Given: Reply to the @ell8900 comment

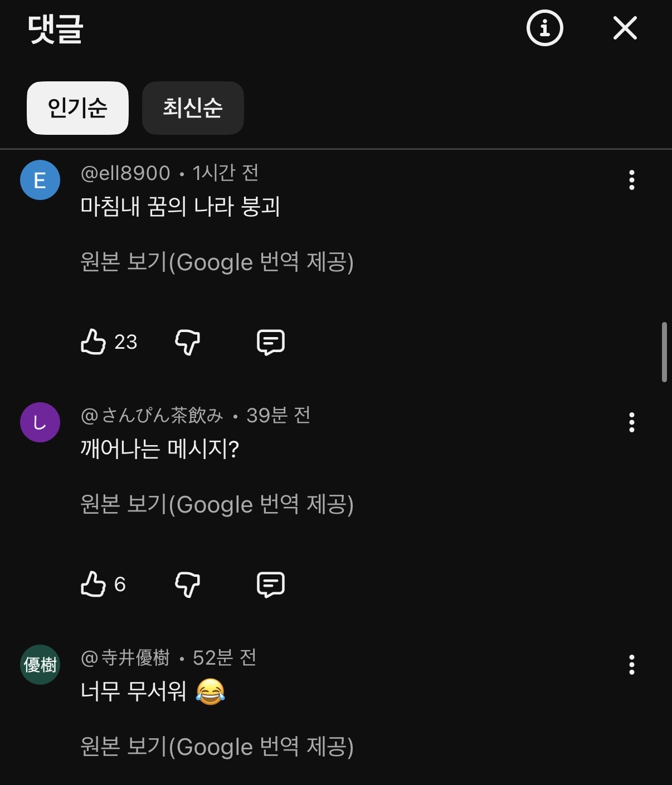Looking at the screenshot, I should 271,342.
